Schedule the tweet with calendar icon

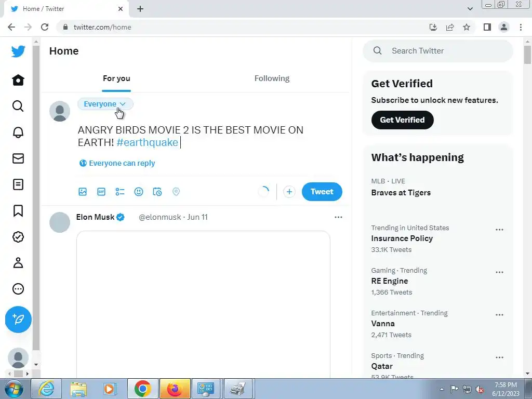tap(157, 192)
